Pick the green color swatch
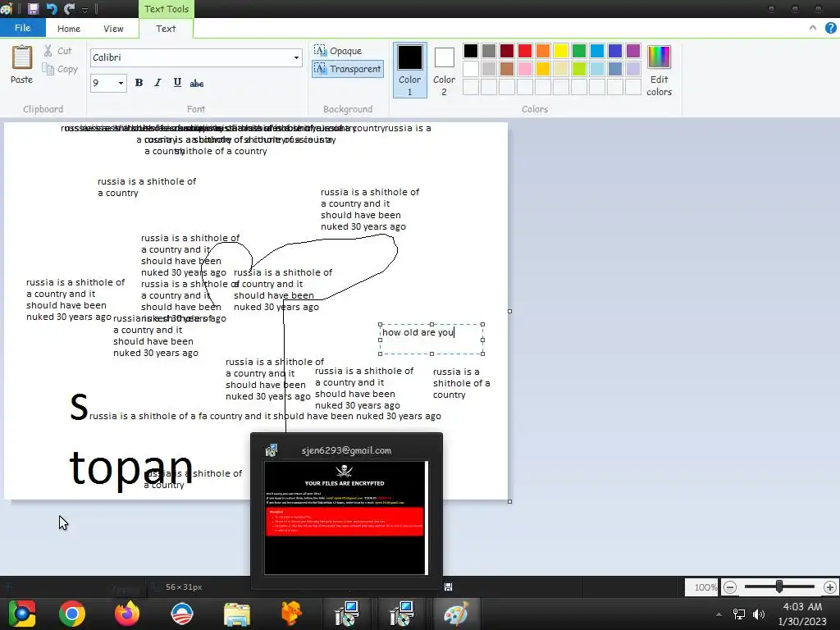The height and width of the screenshot is (630, 840). click(579, 51)
